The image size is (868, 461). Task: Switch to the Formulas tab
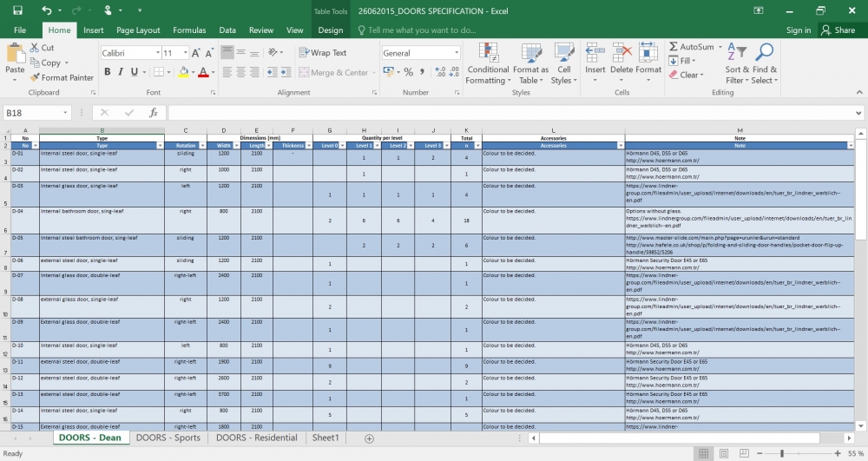189,30
